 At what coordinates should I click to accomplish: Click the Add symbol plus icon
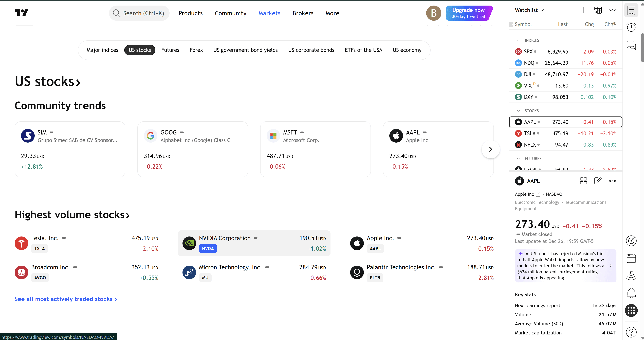[583, 10]
